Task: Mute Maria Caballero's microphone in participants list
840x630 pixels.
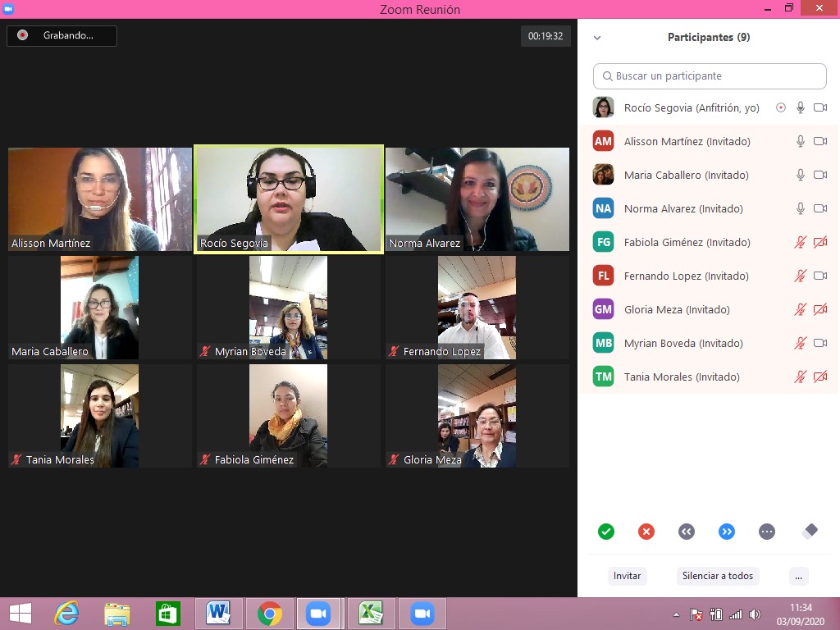Action: pyautogui.click(x=801, y=175)
